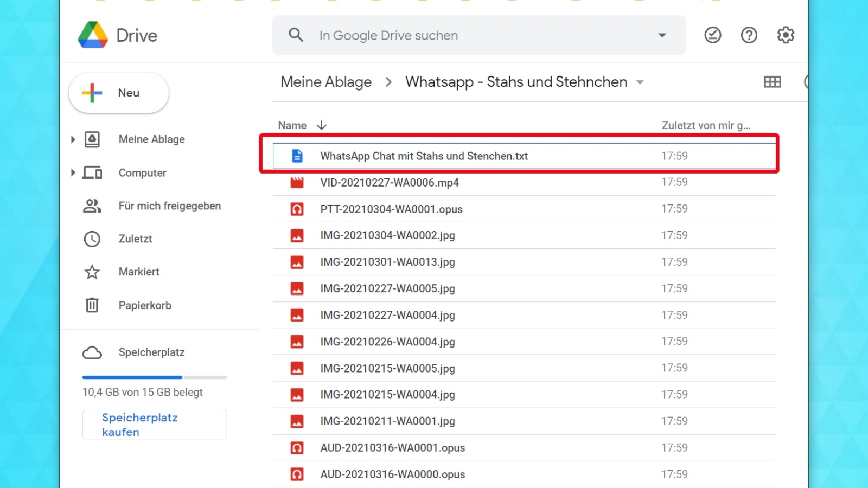Open the Zuletzt section

pyautogui.click(x=135, y=239)
